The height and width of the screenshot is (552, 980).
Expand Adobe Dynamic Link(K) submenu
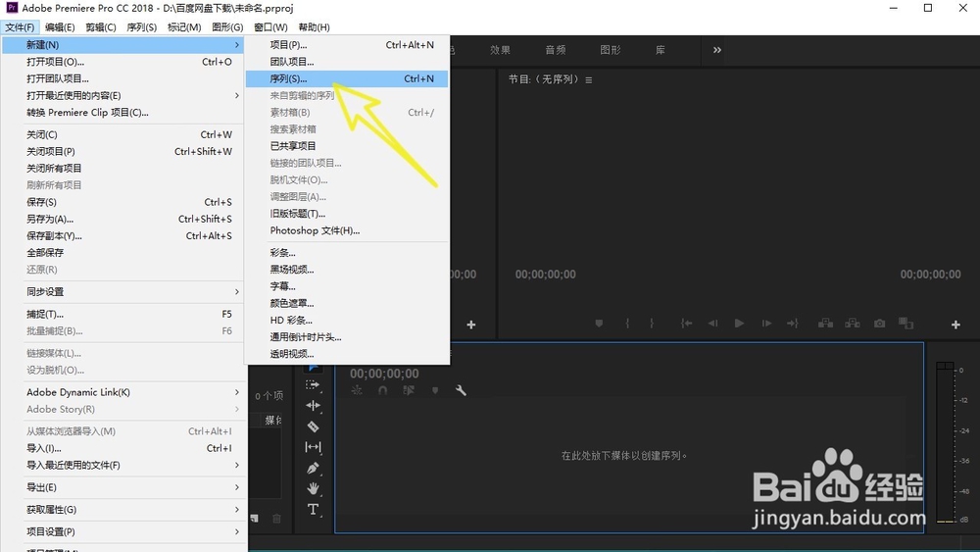[237, 392]
